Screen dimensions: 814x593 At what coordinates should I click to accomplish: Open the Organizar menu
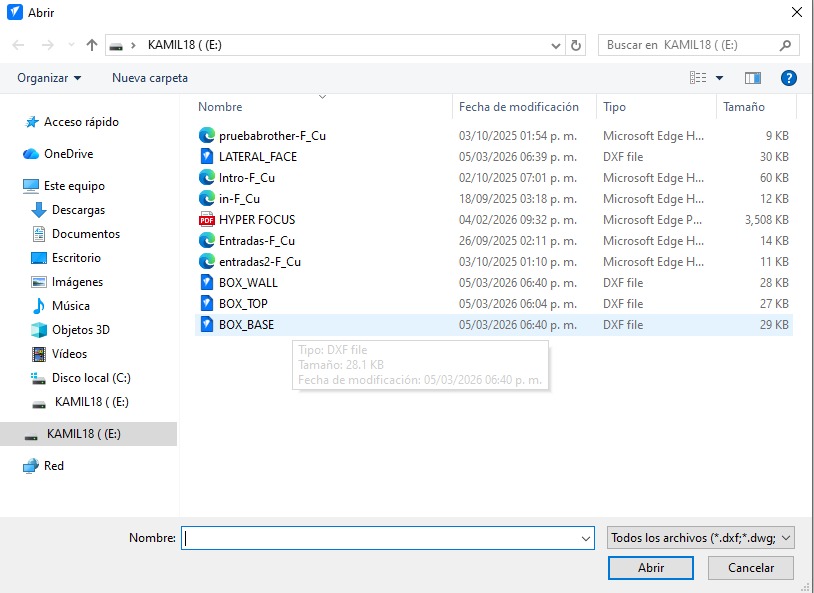click(x=49, y=78)
